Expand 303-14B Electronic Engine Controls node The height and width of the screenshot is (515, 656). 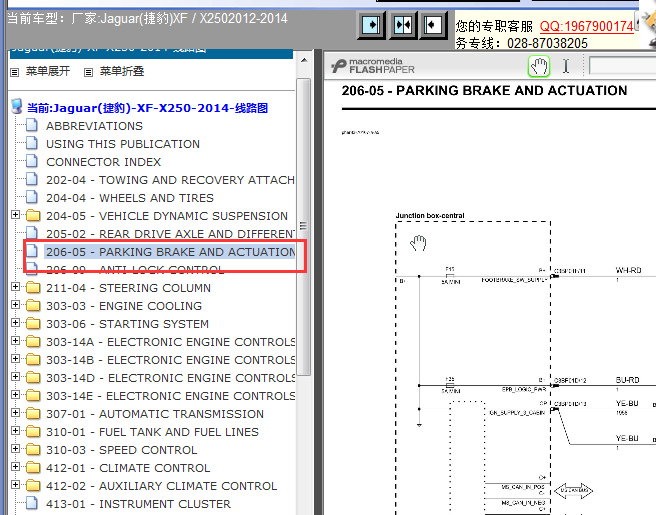point(15,359)
